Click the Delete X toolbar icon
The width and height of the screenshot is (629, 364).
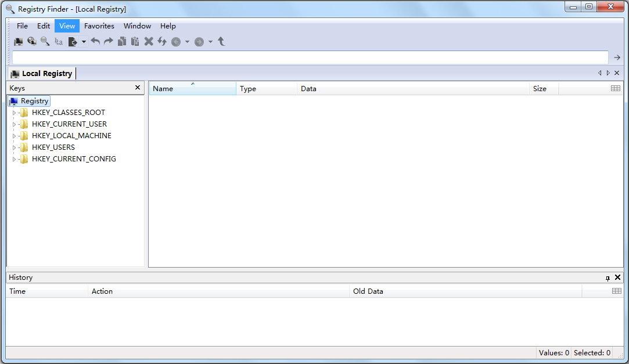[x=149, y=41]
